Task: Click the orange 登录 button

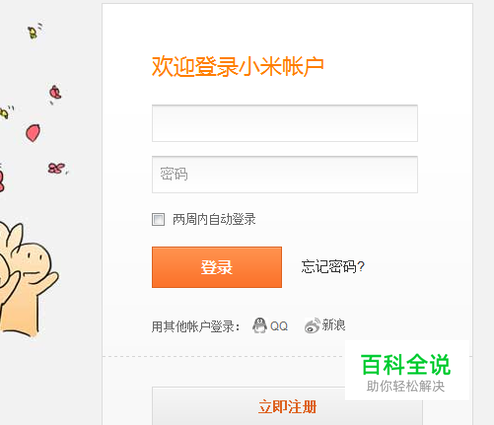Action: tap(217, 267)
